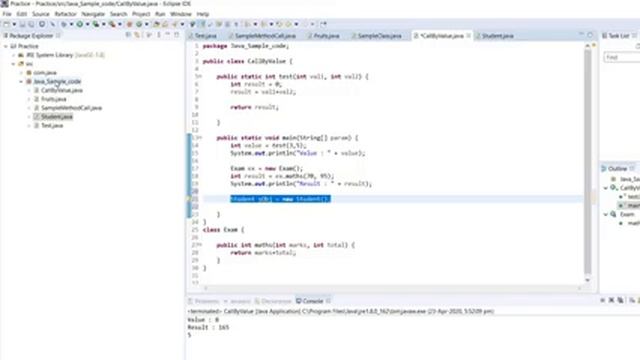Close the CallByValue.java editor tab
This screenshot has height=360, width=640.
tap(468, 36)
